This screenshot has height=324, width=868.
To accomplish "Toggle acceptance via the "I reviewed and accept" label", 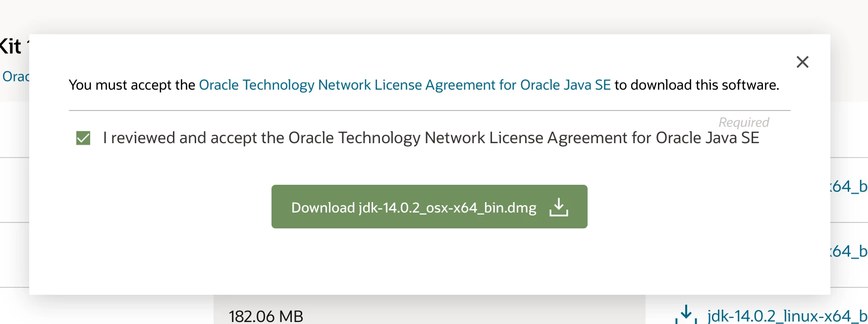I will click(431, 138).
